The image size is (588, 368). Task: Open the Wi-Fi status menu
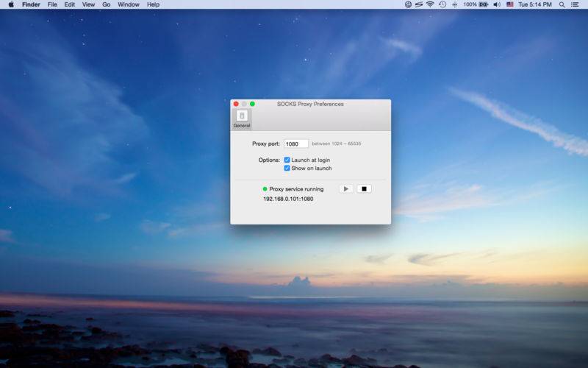pyautogui.click(x=430, y=4)
